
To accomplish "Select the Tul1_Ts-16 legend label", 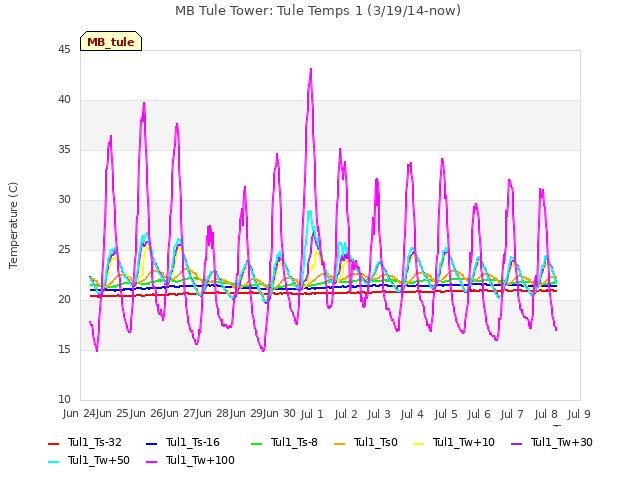I will (x=193, y=442).
